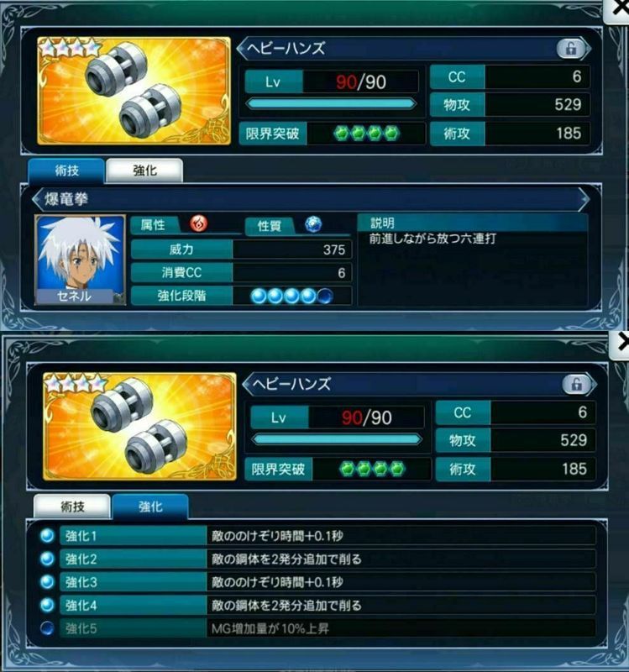
Task: Select the 強化4 enhancement row
Action: point(317,605)
